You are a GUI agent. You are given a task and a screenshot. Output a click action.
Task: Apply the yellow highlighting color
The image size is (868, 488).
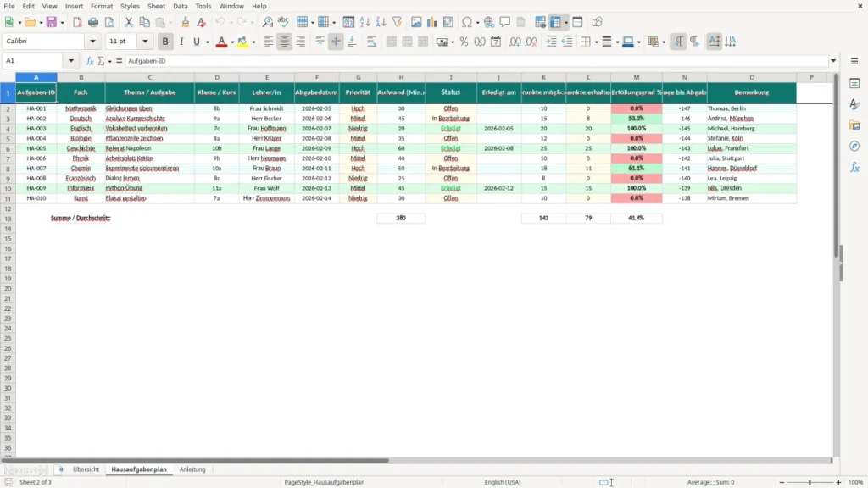(x=242, y=42)
